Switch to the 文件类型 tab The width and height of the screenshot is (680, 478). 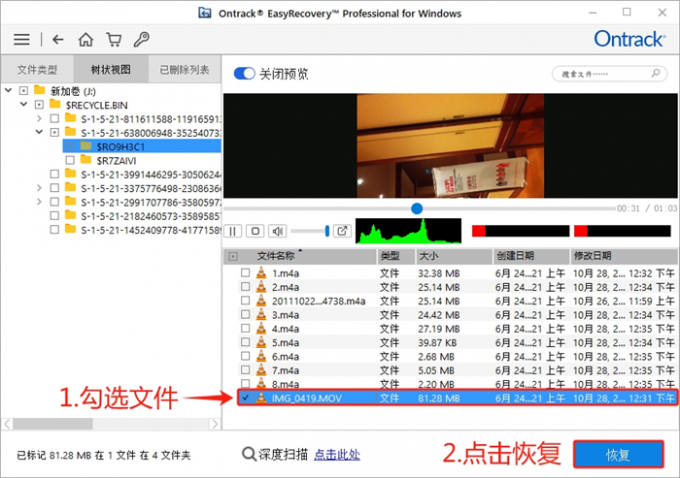click(x=37, y=69)
